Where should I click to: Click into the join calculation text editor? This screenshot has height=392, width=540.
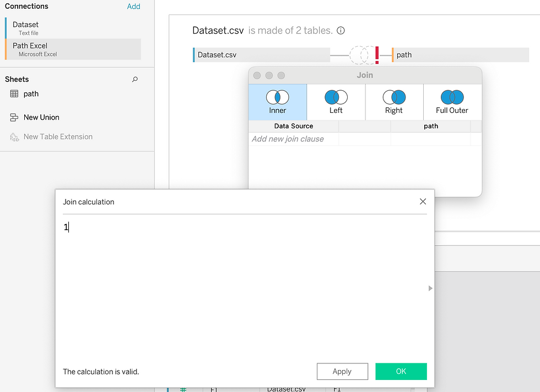pyautogui.click(x=245, y=287)
